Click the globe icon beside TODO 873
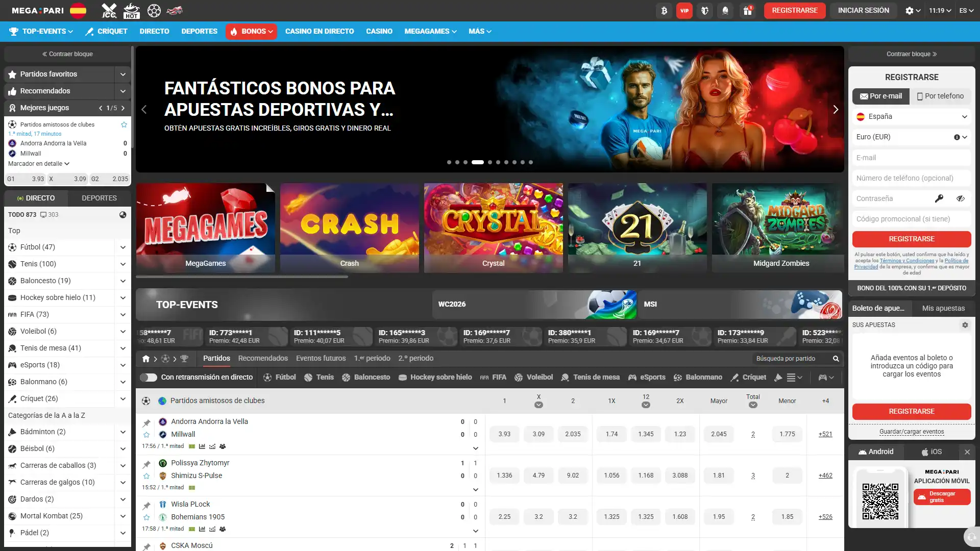 click(x=123, y=215)
